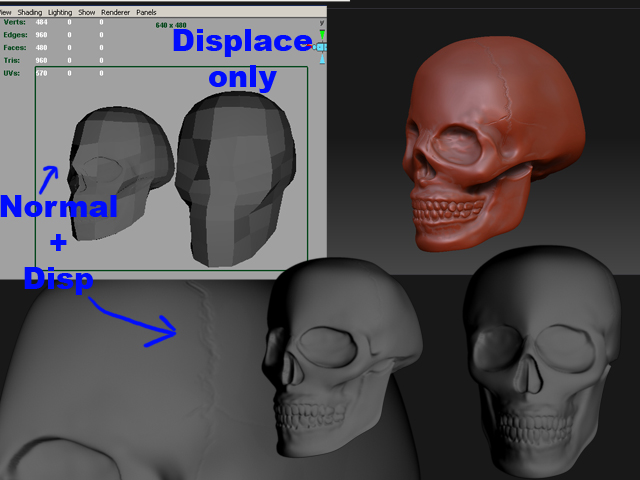Select the low-poly skull facing front in viewport
Viewport: 640px width, 480px height.
pyautogui.click(x=236, y=178)
